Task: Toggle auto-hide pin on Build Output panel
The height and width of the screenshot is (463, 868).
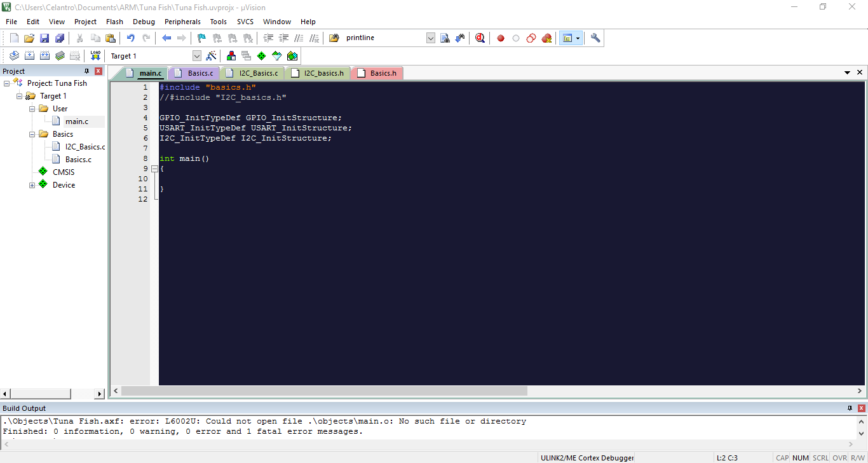Action: pyautogui.click(x=850, y=408)
